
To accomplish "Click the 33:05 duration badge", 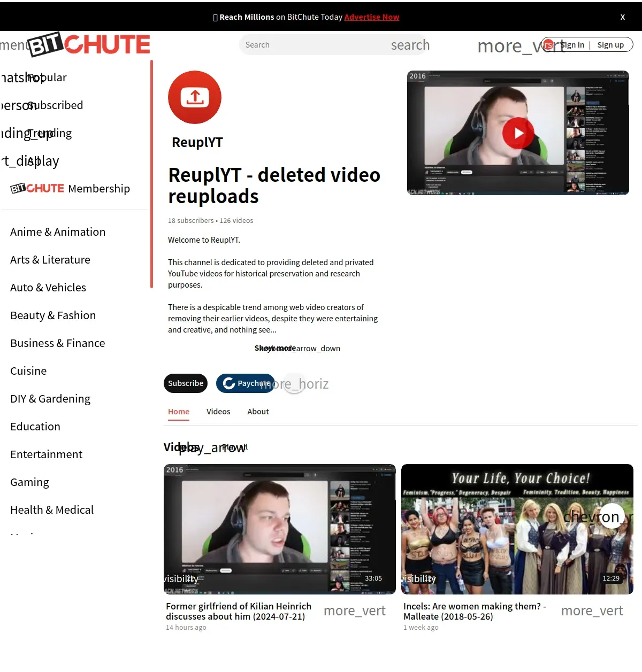I will point(373,578).
